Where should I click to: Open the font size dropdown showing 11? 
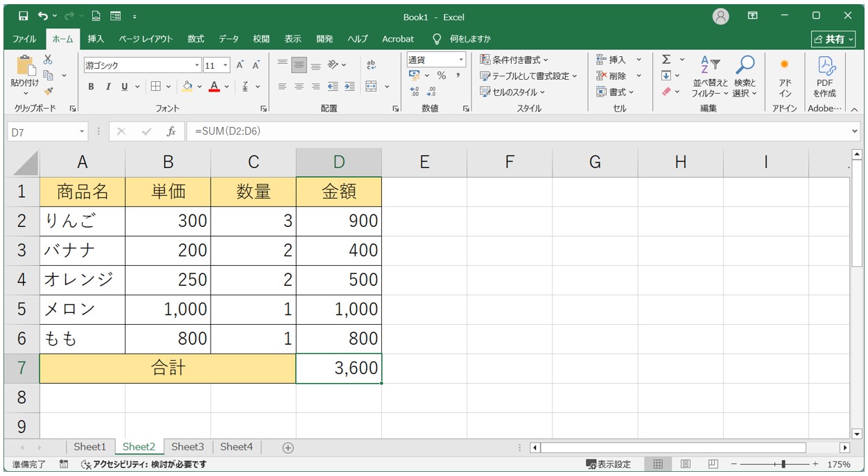227,65
